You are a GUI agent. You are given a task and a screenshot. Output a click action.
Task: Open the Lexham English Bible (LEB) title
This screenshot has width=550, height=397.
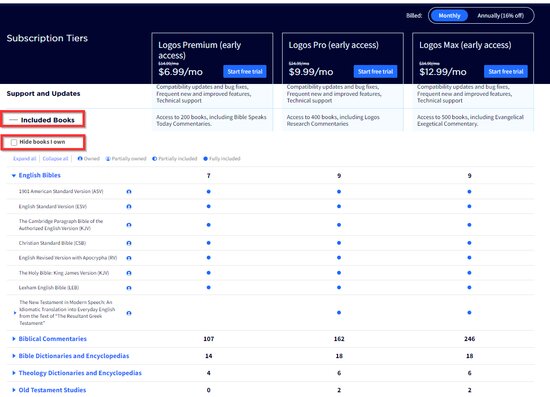click(x=49, y=288)
